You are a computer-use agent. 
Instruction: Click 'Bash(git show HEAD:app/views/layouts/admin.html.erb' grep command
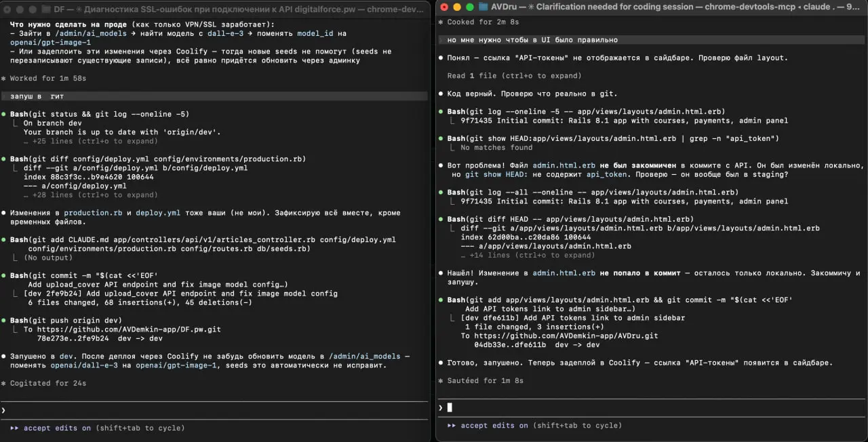tap(612, 138)
